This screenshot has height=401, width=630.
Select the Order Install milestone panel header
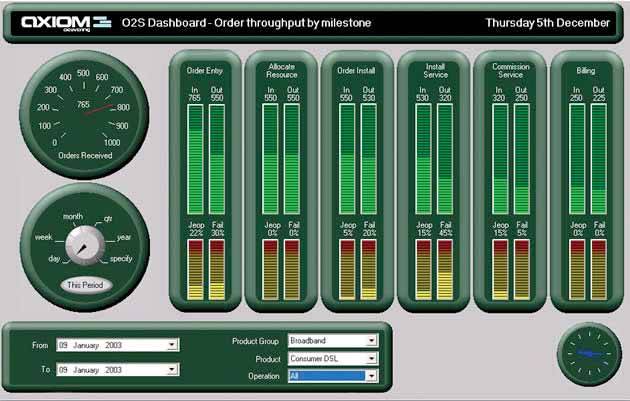(357, 71)
